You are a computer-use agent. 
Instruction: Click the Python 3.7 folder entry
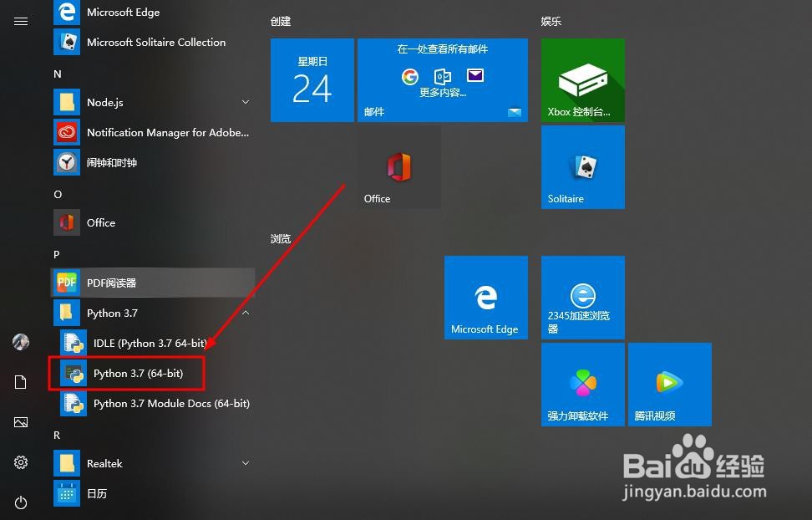155,313
